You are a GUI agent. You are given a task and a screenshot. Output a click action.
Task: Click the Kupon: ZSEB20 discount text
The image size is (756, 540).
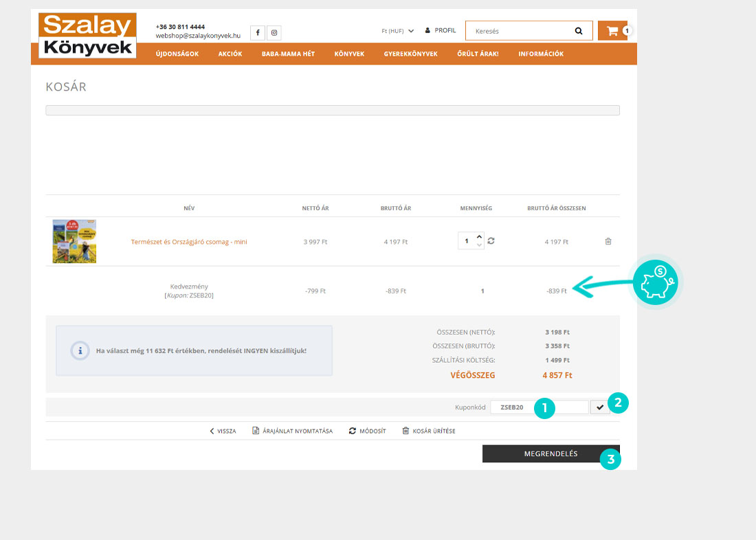pos(189,295)
